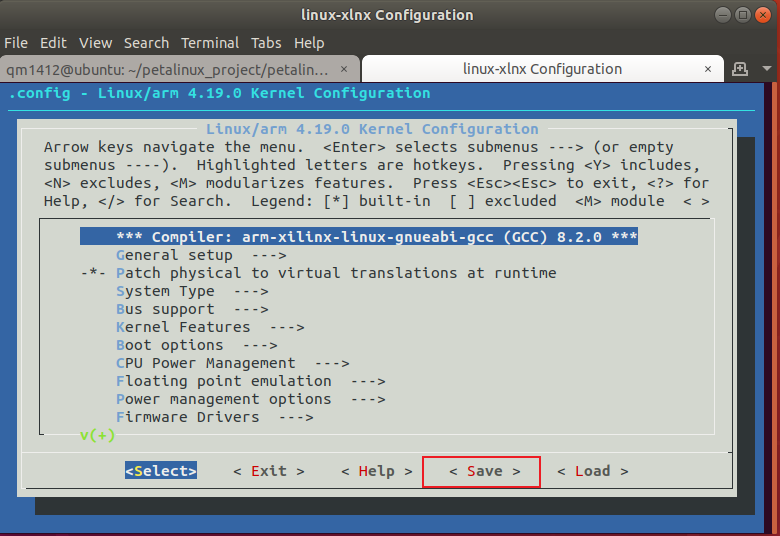Click the Linux/arm 4.19.0 Kernel Configuration dialog title

(372, 129)
